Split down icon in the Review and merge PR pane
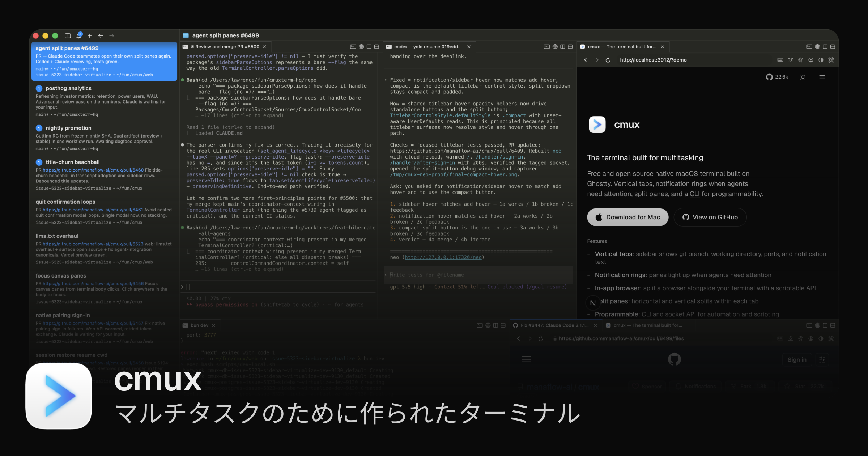Viewport: 868px width, 456px height. tap(376, 47)
